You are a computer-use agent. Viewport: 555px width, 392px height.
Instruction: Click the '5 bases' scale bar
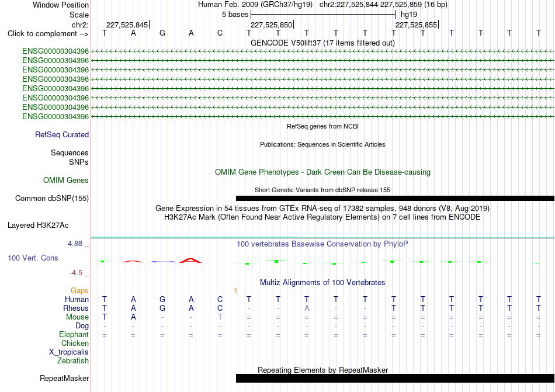tap(323, 15)
